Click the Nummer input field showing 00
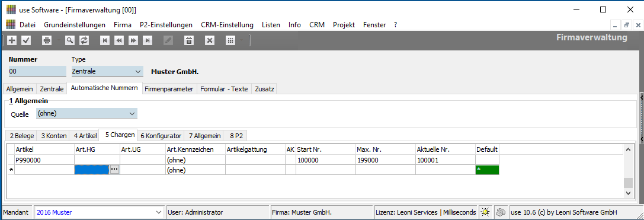 37,71
